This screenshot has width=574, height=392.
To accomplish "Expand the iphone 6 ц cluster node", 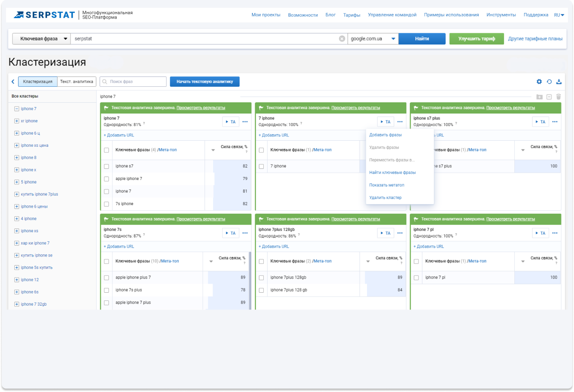I will pos(16,133).
